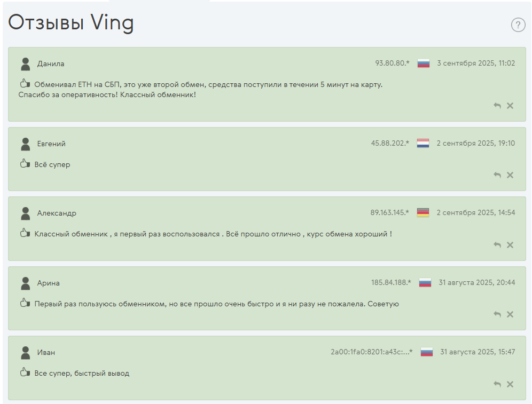Screen dimensions: 532x404
Task: Click the username Арина
Action: (x=49, y=283)
